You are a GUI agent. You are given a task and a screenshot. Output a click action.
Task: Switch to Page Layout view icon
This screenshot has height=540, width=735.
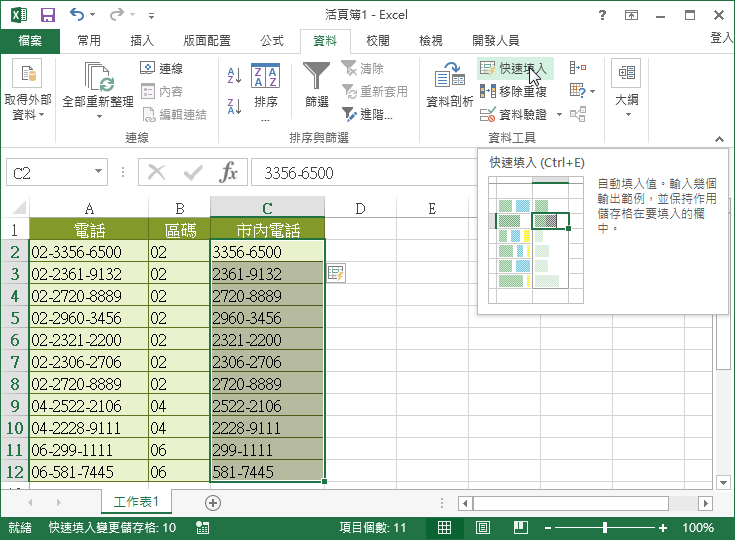tap(483, 528)
